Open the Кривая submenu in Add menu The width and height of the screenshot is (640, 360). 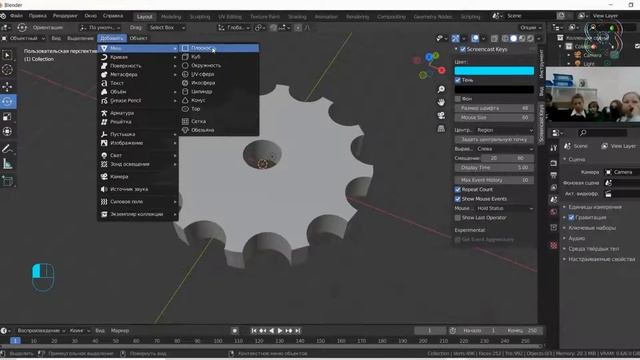point(138,57)
